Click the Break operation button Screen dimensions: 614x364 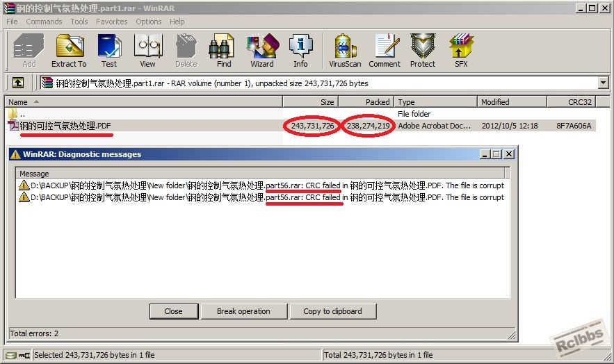(243, 311)
